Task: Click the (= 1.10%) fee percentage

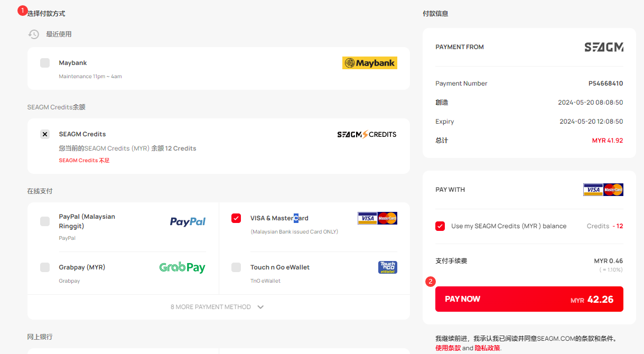Action: [610, 270]
